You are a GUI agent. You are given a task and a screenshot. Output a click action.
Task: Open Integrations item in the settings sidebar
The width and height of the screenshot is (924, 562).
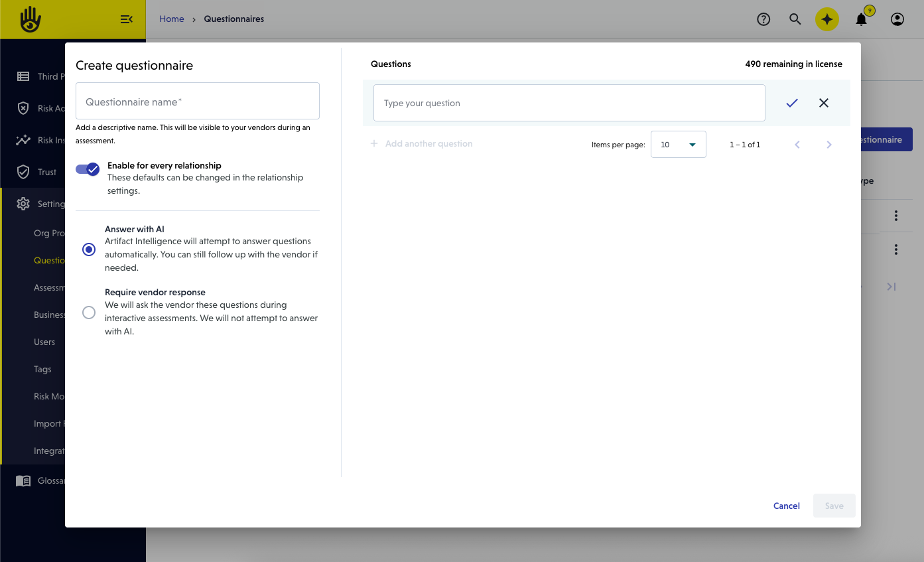(x=49, y=451)
